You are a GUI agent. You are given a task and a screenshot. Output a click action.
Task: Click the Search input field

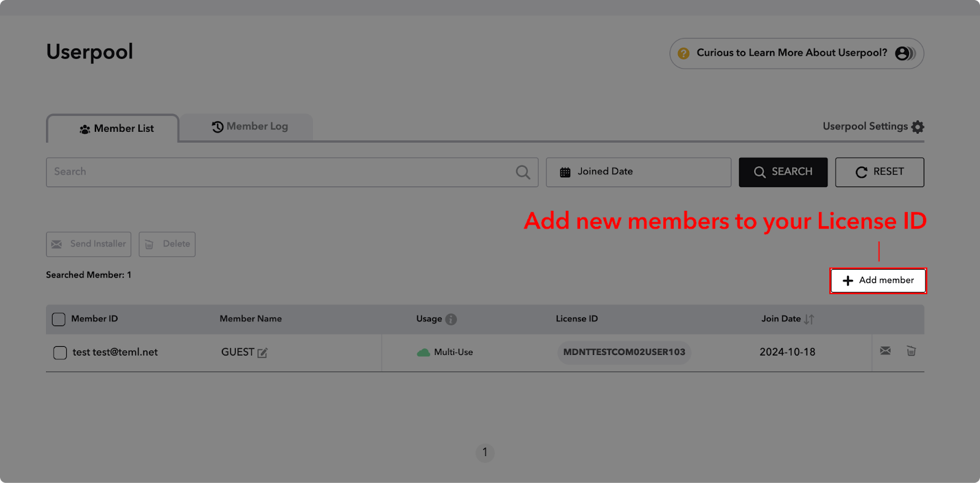coord(292,172)
